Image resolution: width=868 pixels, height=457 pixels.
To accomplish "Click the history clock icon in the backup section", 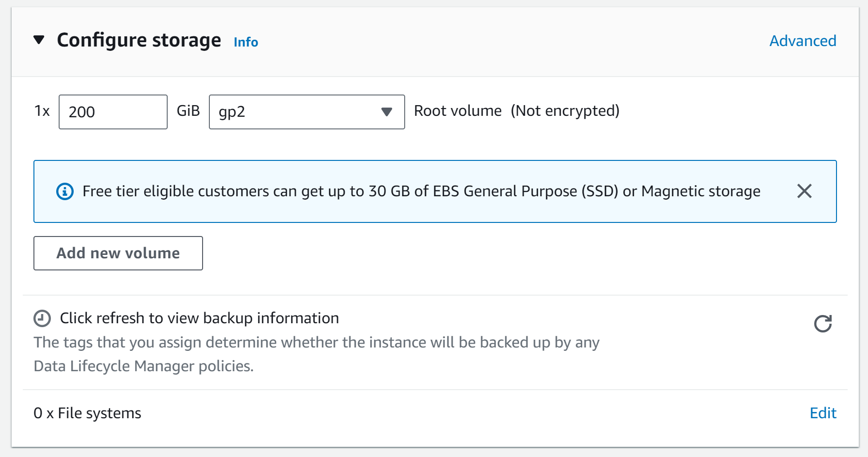I will point(41,318).
